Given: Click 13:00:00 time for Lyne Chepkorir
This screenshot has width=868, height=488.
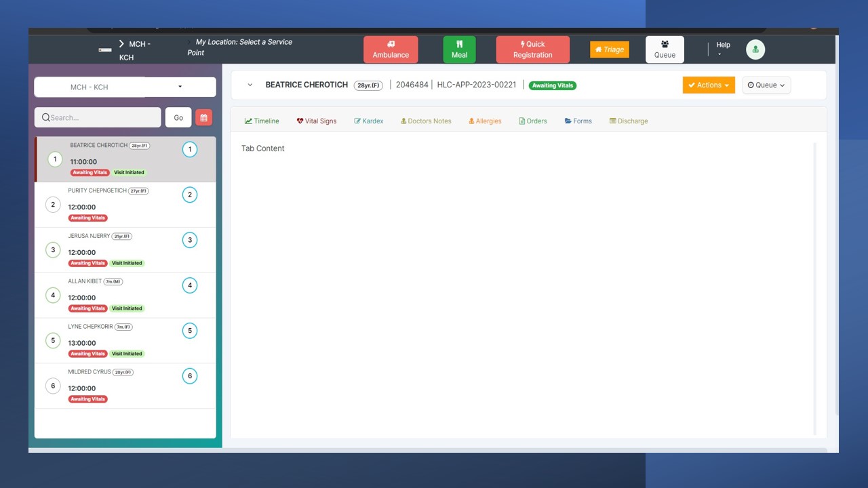Looking at the screenshot, I should click(82, 343).
